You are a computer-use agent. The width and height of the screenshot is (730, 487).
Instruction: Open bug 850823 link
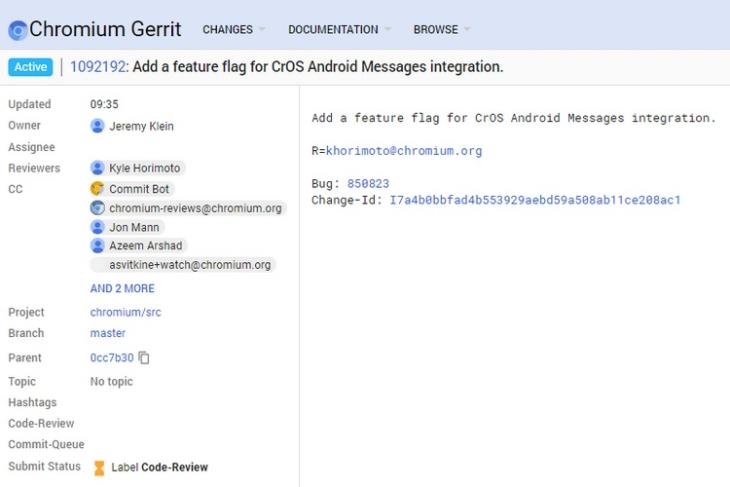[x=368, y=183]
